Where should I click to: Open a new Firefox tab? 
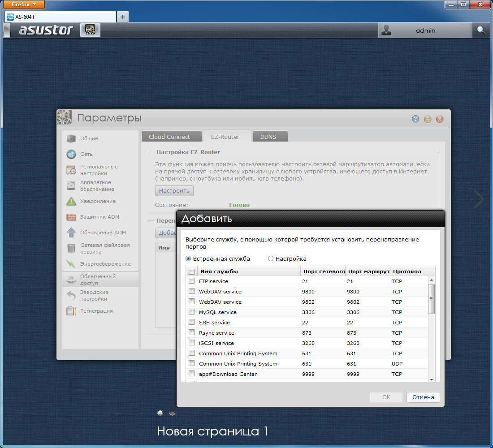tap(123, 17)
